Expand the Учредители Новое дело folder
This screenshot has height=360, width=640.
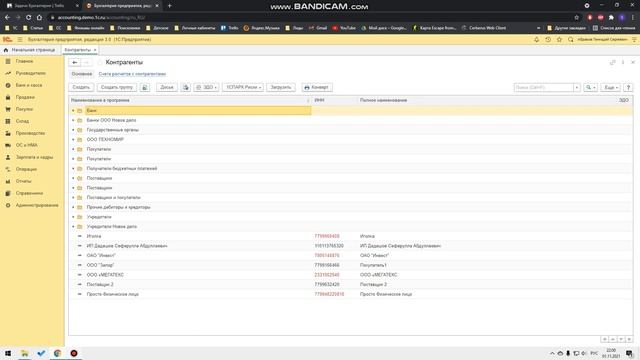73,227
